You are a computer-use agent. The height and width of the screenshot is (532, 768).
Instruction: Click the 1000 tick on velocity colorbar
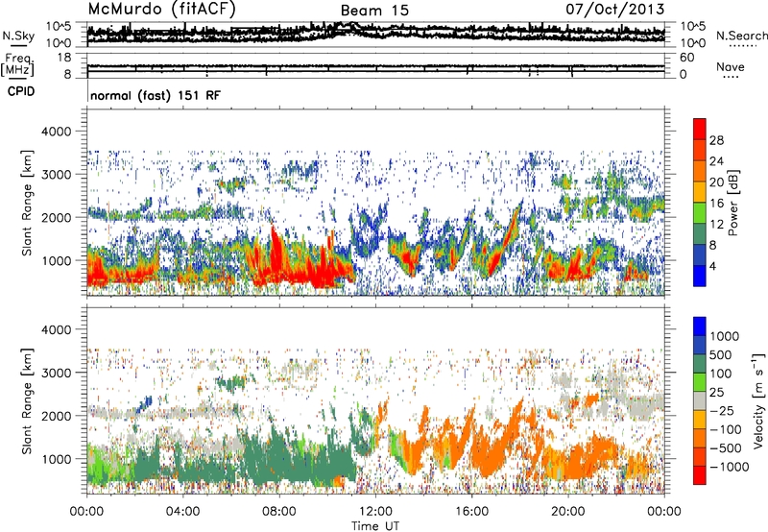click(725, 336)
